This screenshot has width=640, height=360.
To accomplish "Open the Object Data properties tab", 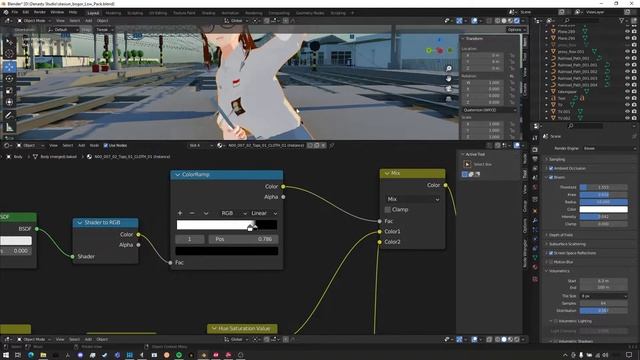I will point(535,257).
